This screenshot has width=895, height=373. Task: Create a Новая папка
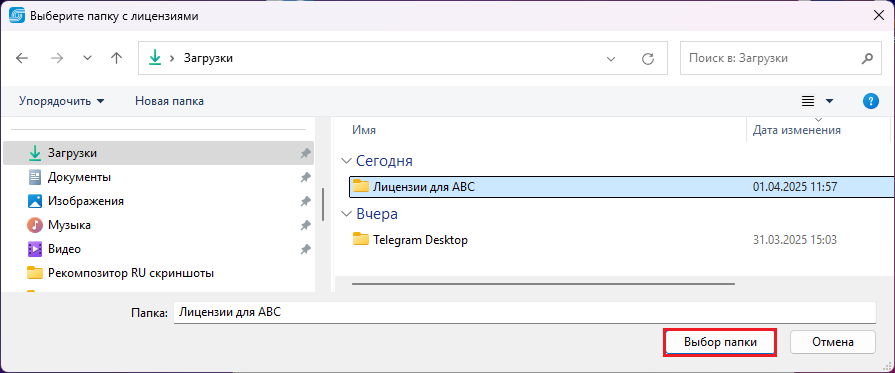coord(170,101)
